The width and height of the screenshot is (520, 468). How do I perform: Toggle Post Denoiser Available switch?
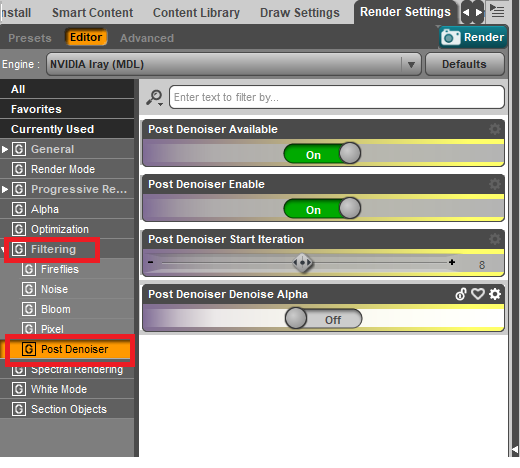tap(322, 154)
